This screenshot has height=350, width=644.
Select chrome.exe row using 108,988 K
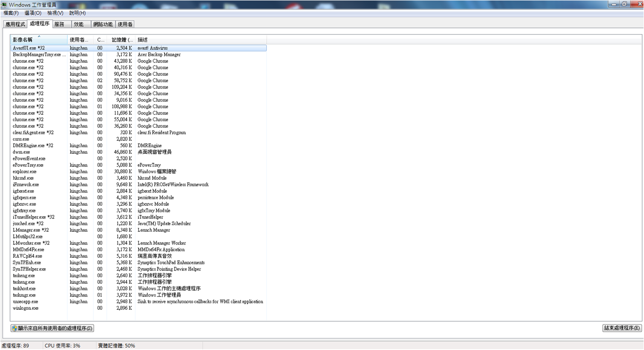[139, 106]
